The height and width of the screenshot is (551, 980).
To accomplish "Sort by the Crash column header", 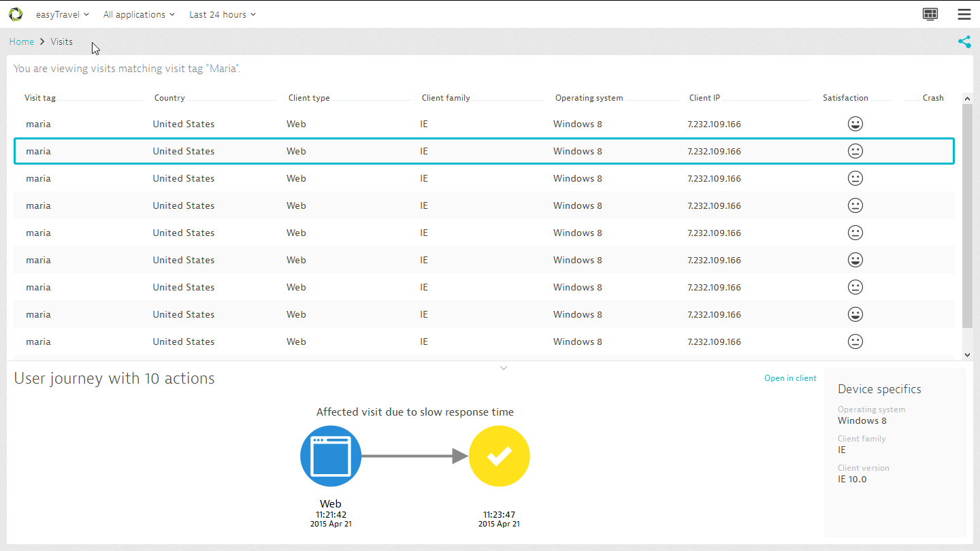I will [x=933, y=98].
